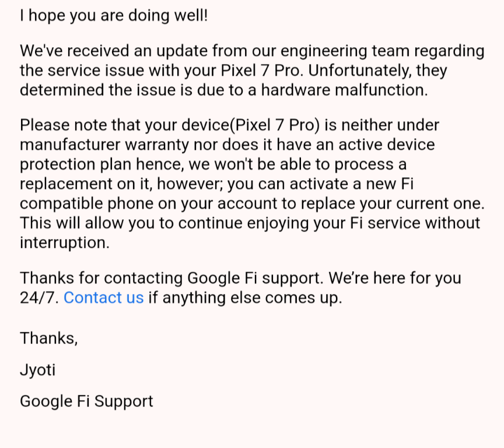This screenshot has height=448, width=504.
Task: Click 'Thanks for contacting Google Fi support' text
Action: pos(171,278)
